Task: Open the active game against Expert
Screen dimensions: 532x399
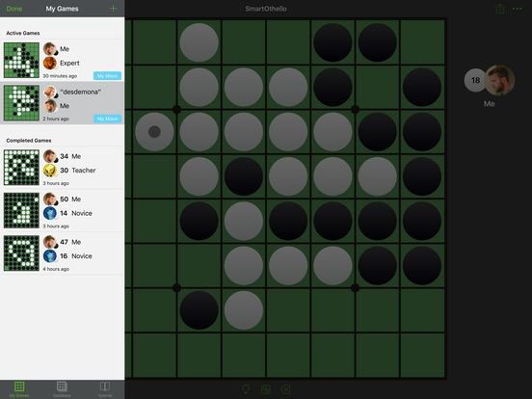Action: [x=62, y=61]
